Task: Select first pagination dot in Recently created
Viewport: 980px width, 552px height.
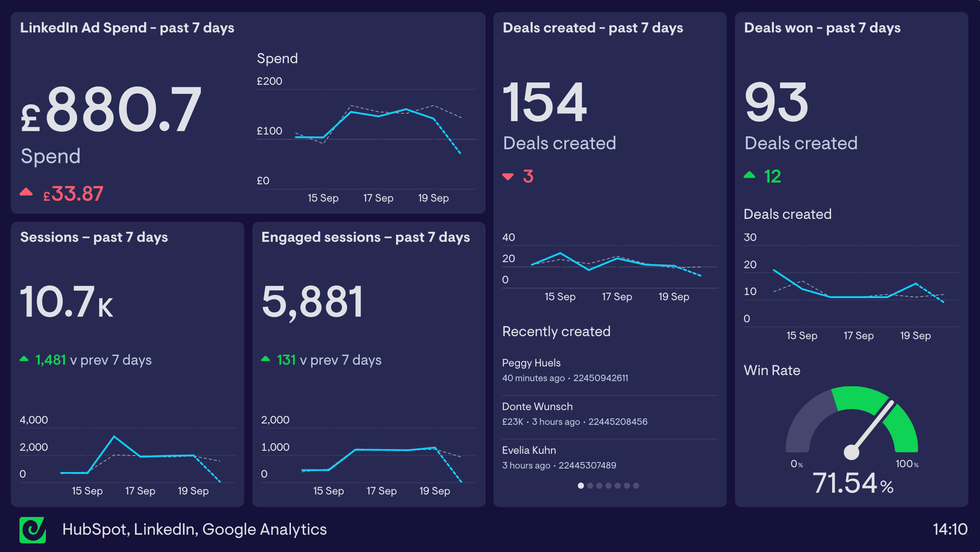Action: [x=580, y=486]
